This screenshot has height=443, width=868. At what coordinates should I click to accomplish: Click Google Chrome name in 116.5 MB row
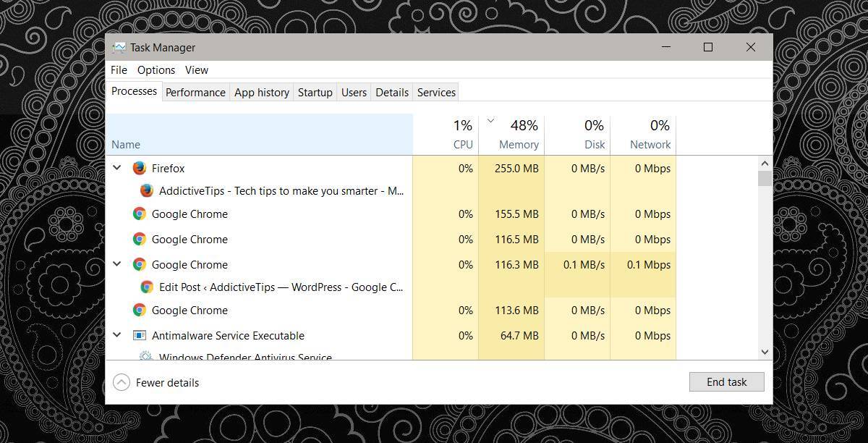(190, 239)
